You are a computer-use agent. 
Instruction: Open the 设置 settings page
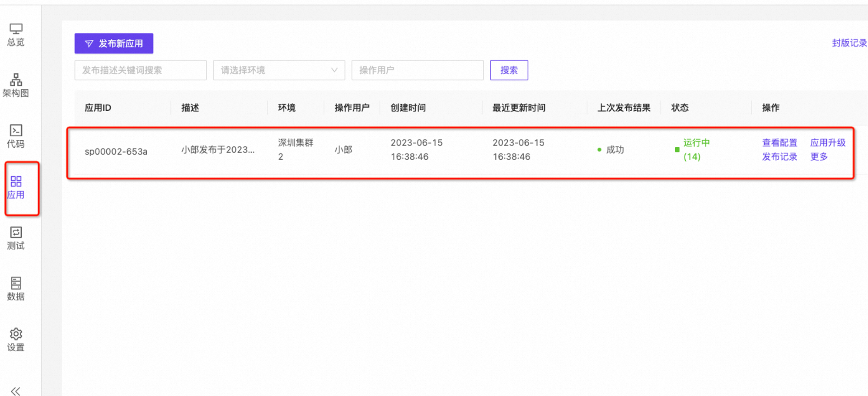pos(16,340)
